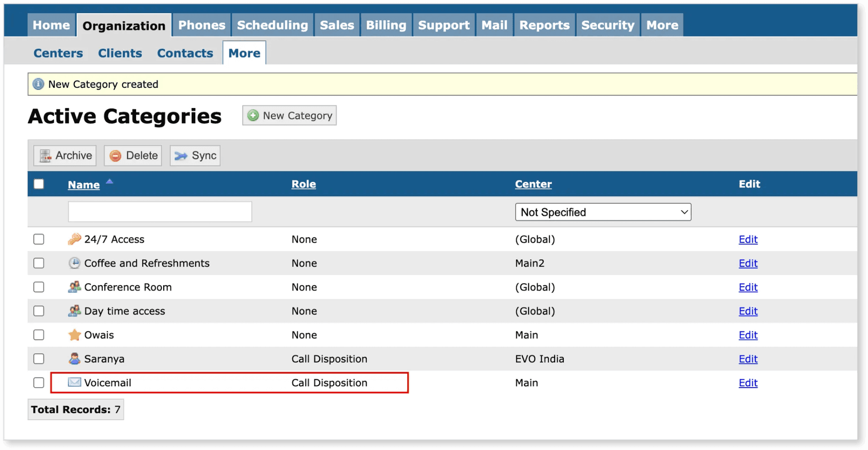The image size is (868, 450).
Task: Click the people icon beside Conference Room
Action: (74, 287)
